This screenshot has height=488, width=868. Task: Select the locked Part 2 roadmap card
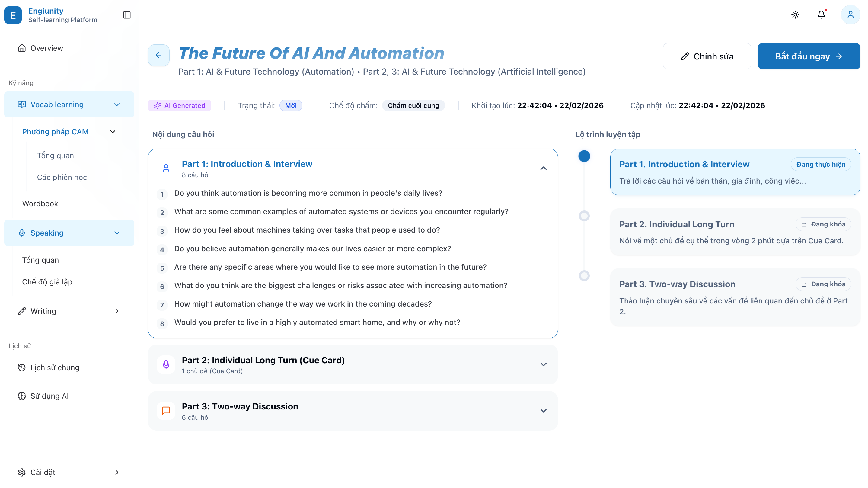click(735, 232)
